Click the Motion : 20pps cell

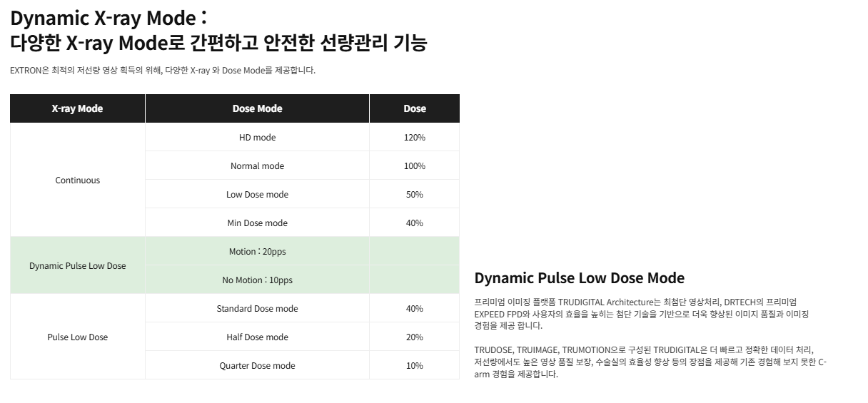pos(258,251)
